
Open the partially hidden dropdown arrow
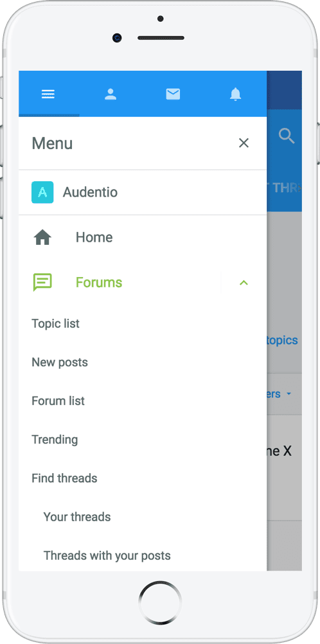pos(289,394)
